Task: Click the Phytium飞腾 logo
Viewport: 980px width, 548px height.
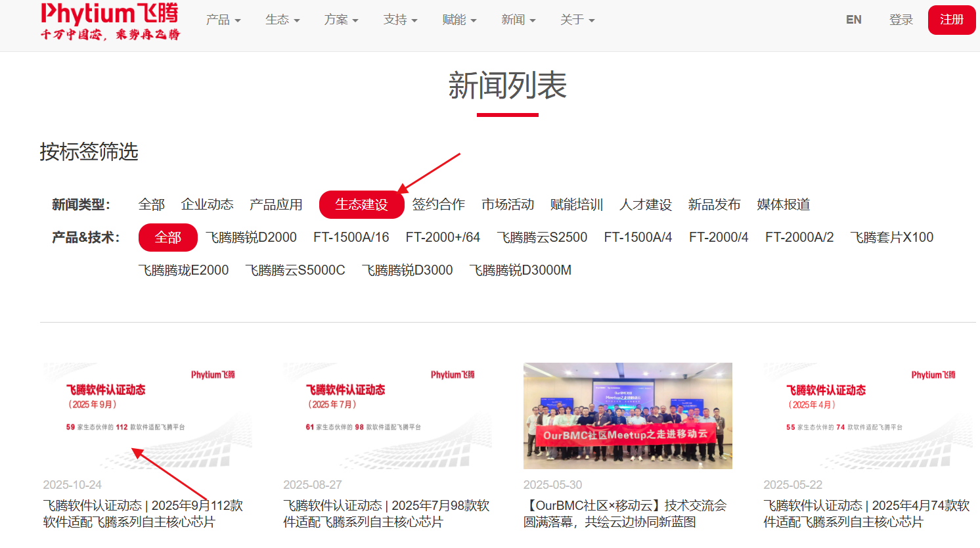Action: 110,22
